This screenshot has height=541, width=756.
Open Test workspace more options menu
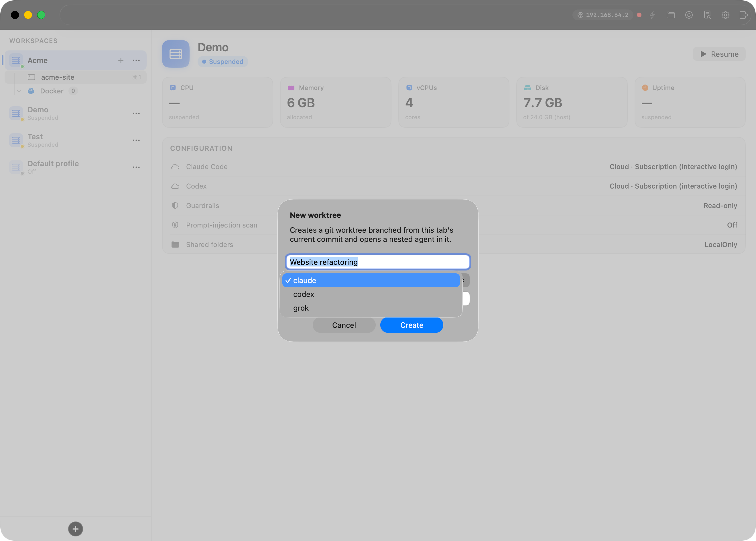tap(136, 140)
